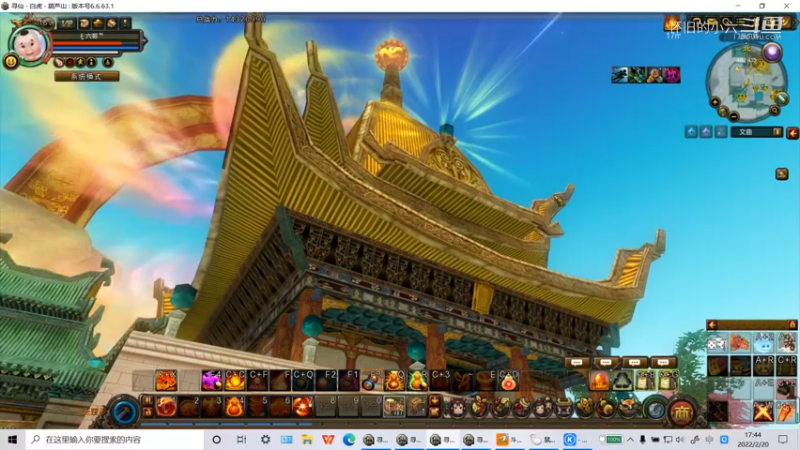Viewport: 800px width, 450px height.
Task: Open the second chat bubble tab
Action: coord(606,362)
